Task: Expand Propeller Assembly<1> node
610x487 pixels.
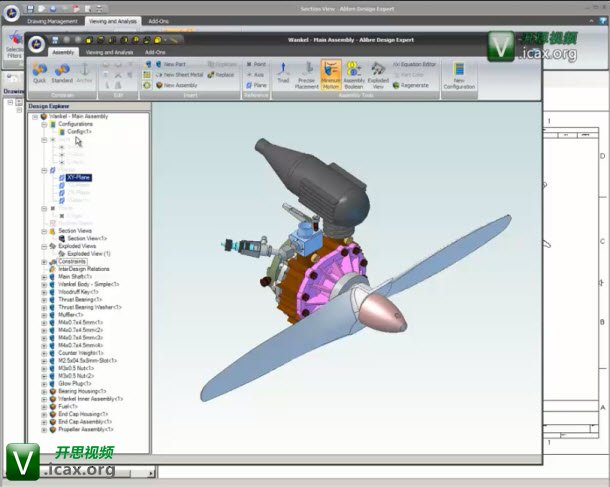Action: [44, 430]
